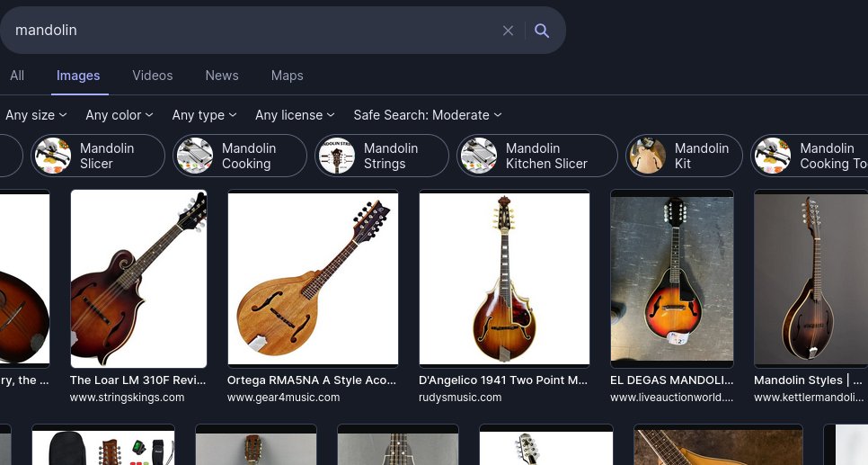
Task: Select the Images tab
Action: (x=78, y=76)
